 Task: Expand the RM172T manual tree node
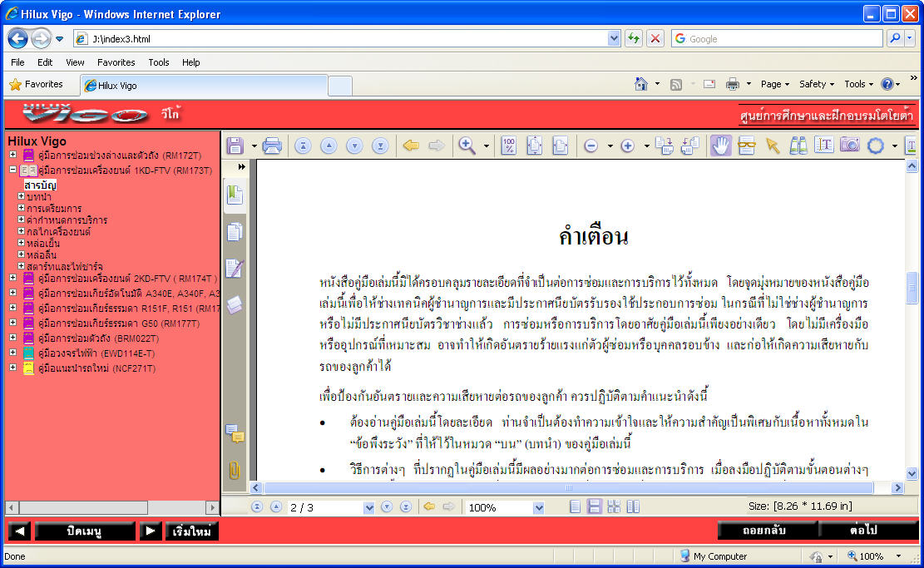(x=13, y=155)
